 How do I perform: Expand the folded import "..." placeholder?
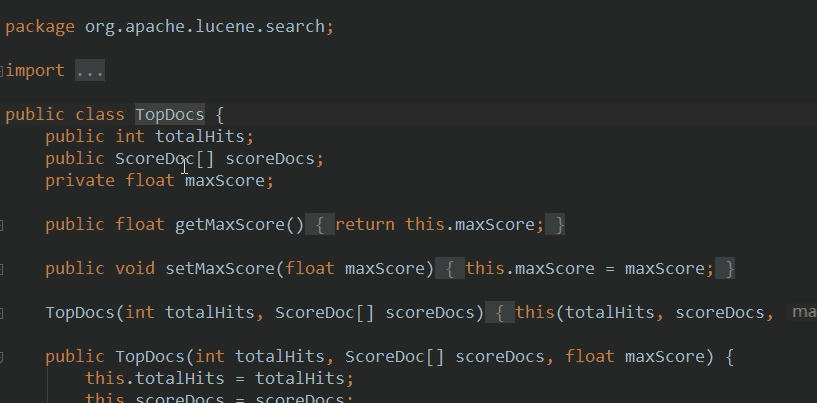[90, 71]
